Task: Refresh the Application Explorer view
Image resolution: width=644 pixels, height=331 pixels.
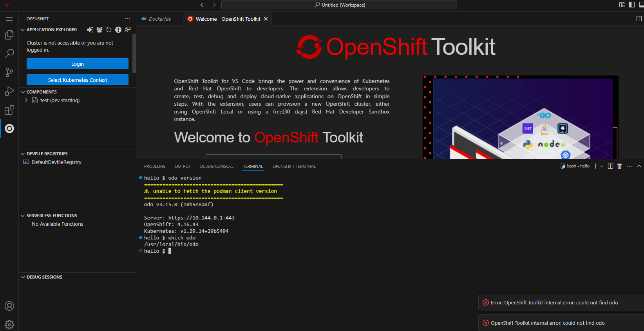Action: click(109, 30)
